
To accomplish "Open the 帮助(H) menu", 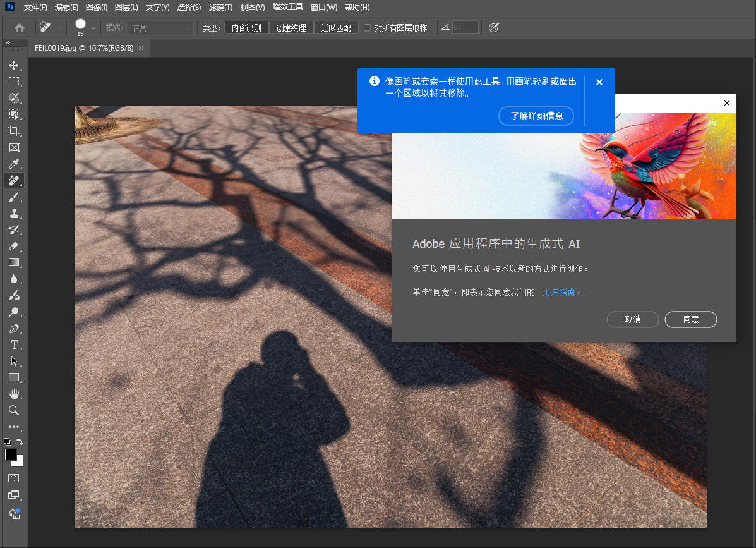I will click(357, 7).
